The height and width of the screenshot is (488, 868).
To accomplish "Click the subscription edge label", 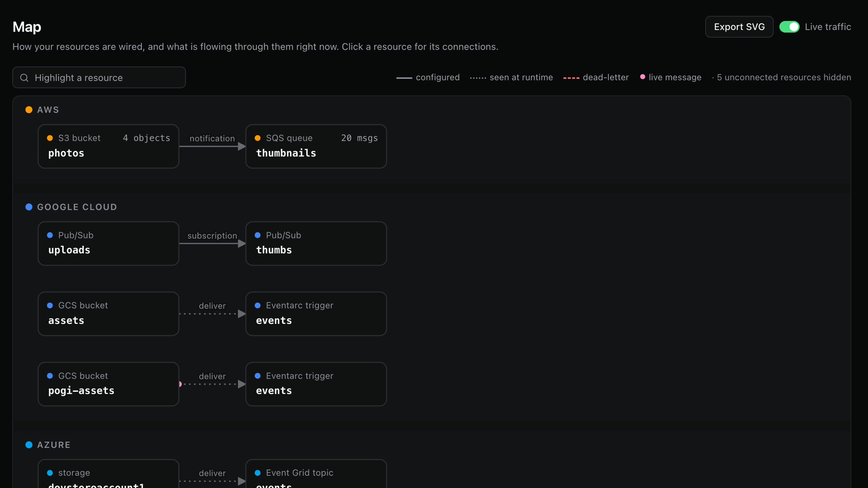I will pos(212,236).
